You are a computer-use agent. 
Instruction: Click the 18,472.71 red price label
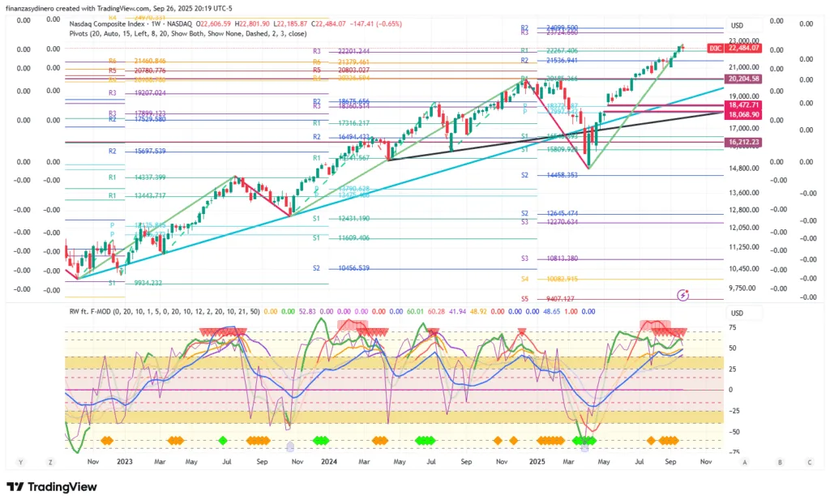pos(744,105)
